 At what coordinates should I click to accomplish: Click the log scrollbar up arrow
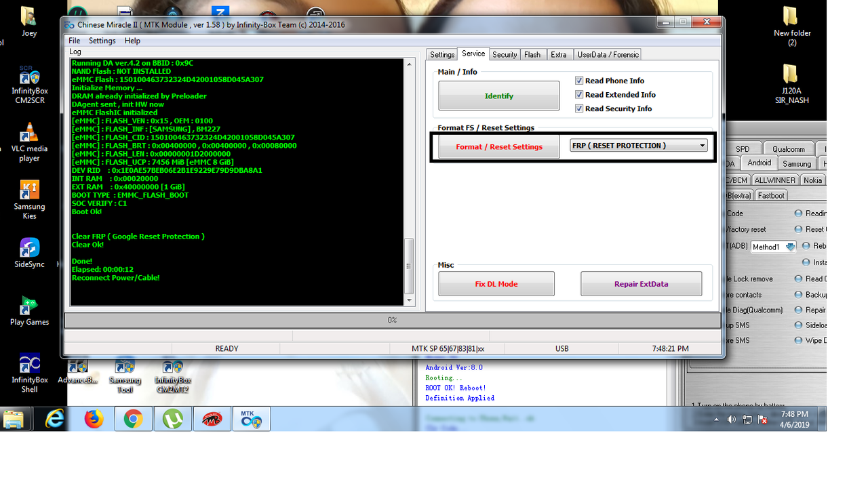pyautogui.click(x=409, y=64)
